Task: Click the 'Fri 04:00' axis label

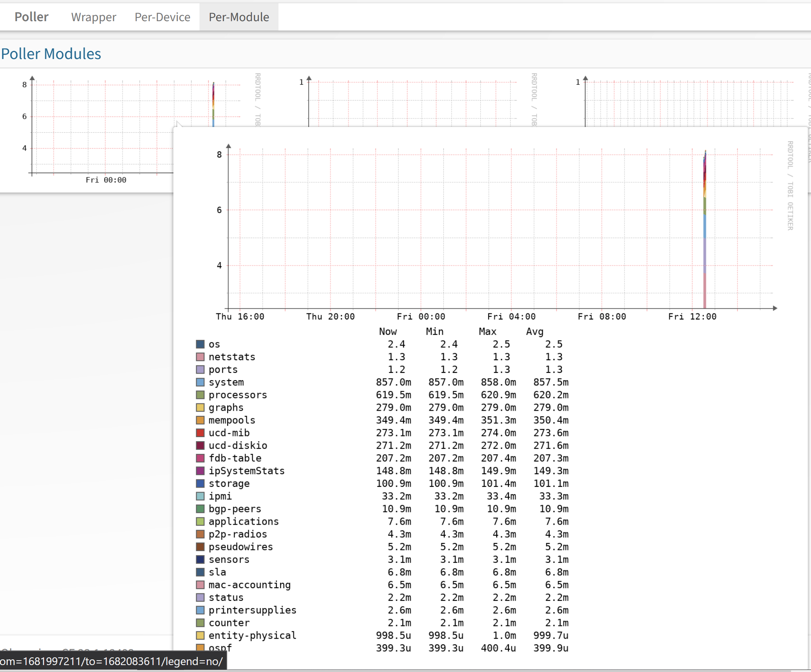Action: 511,317
